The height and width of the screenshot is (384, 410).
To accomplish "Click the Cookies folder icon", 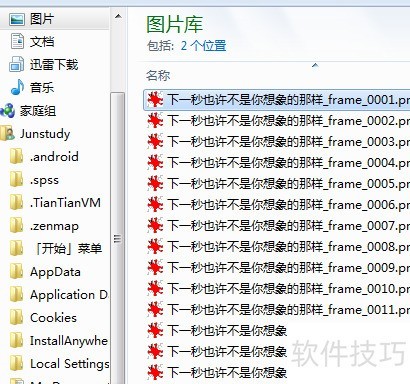I will pos(17,318).
